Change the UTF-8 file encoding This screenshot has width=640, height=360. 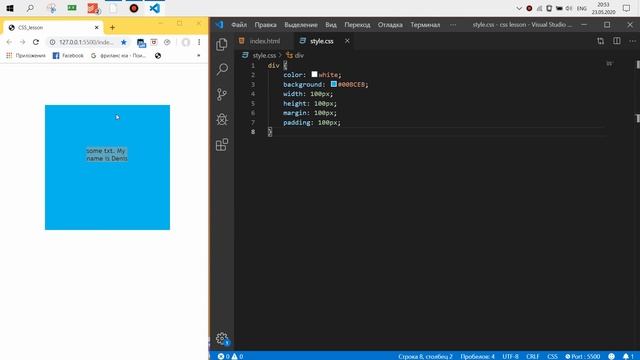[x=510, y=356]
